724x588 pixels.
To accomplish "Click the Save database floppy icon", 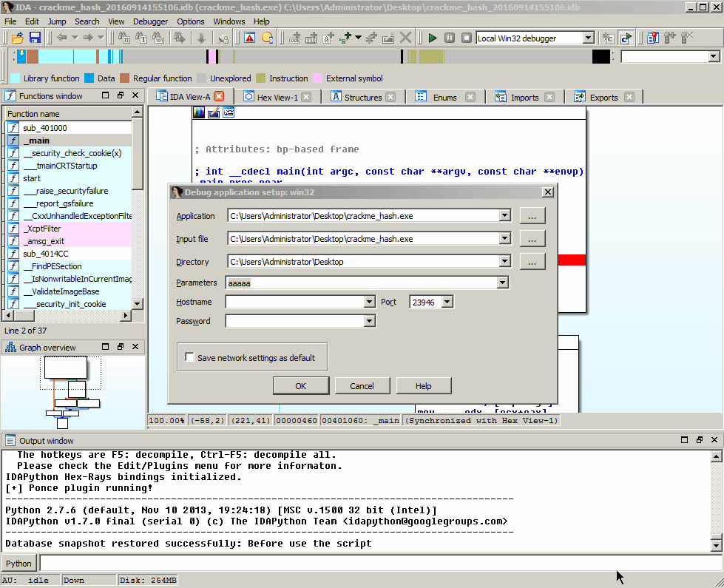I will [x=35, y=38].
